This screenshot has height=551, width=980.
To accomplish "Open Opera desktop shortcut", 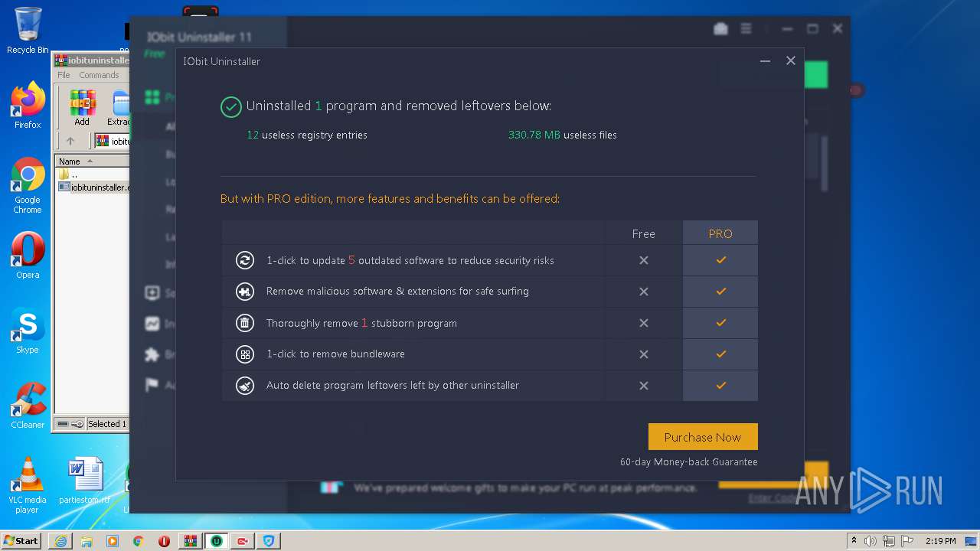I will coord(28,256).
